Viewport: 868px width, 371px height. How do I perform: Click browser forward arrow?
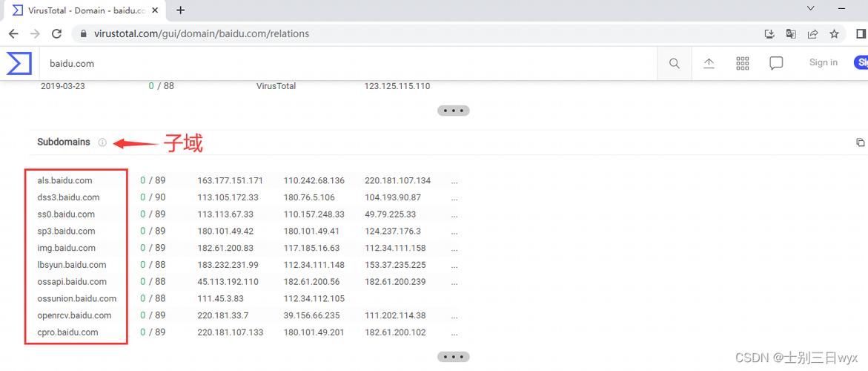[x=35, y=34]
